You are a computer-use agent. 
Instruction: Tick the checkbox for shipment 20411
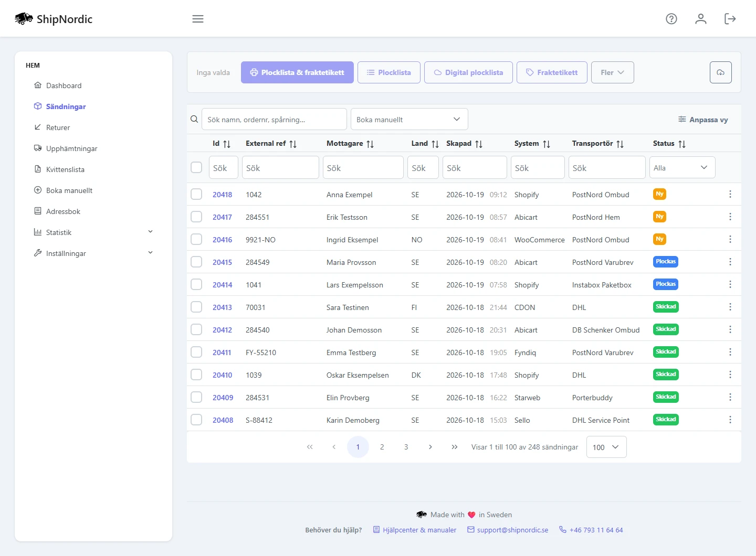tap(196, 352)
